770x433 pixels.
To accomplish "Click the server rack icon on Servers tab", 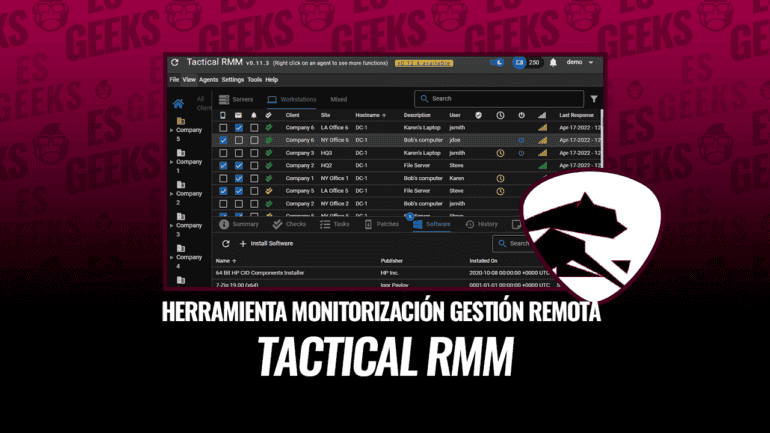I will pyautogui.click(x=224, y=100).
